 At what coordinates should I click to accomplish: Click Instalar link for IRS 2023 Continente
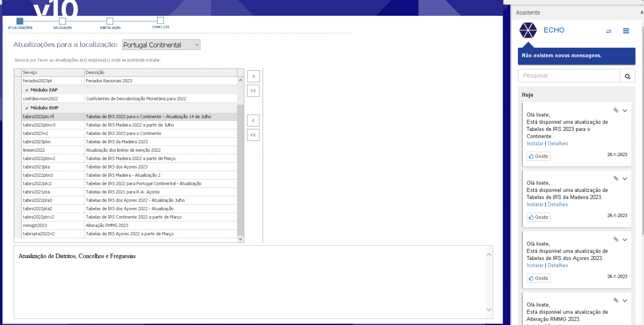click(535, 144)
